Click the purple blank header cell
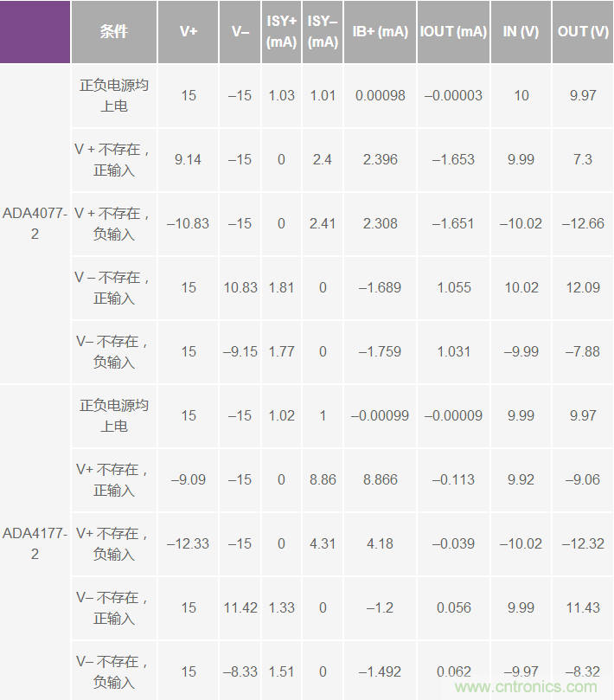Screen dimensions: 614x700 point(35,32)
